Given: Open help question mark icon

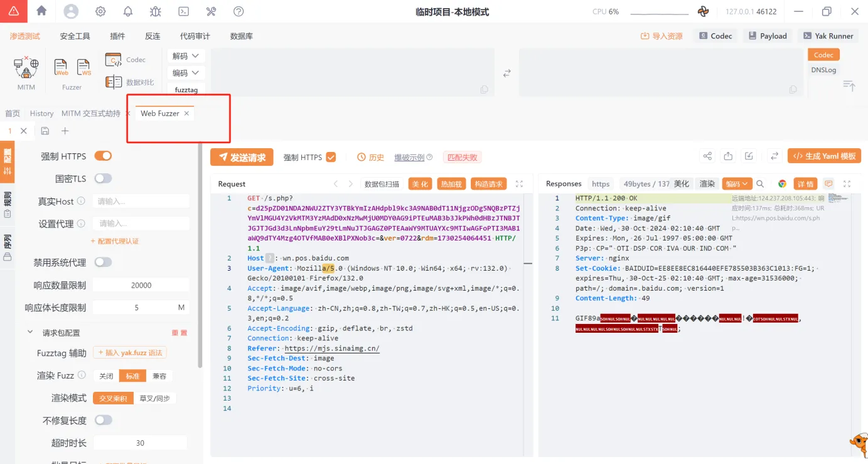Looking at the screenshot, I should [238, 11].
